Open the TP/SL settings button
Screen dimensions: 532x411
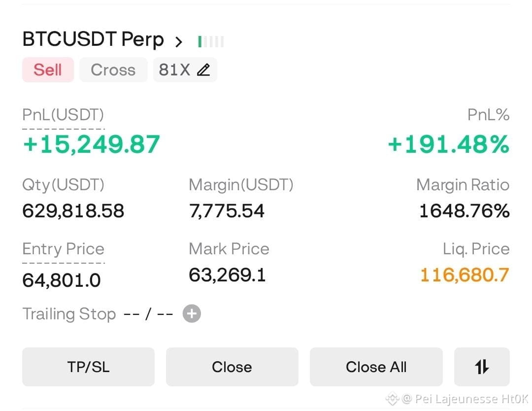pos(88,367)
